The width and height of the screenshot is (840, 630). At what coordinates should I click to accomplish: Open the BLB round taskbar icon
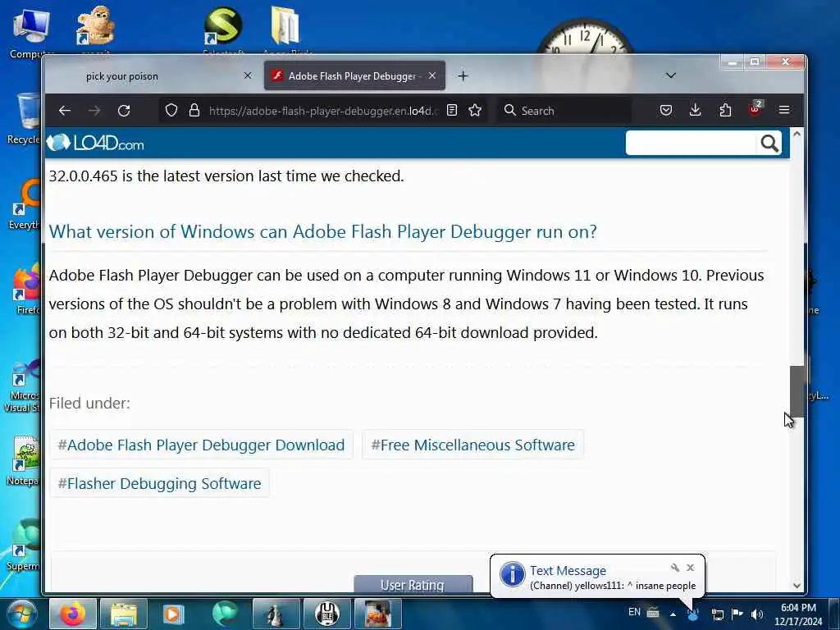326,614
